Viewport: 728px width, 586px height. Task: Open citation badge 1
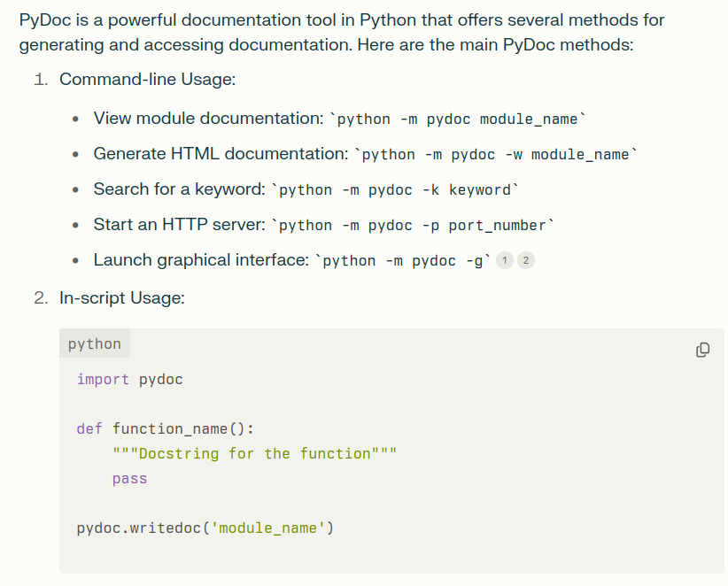tap(504, 260)
